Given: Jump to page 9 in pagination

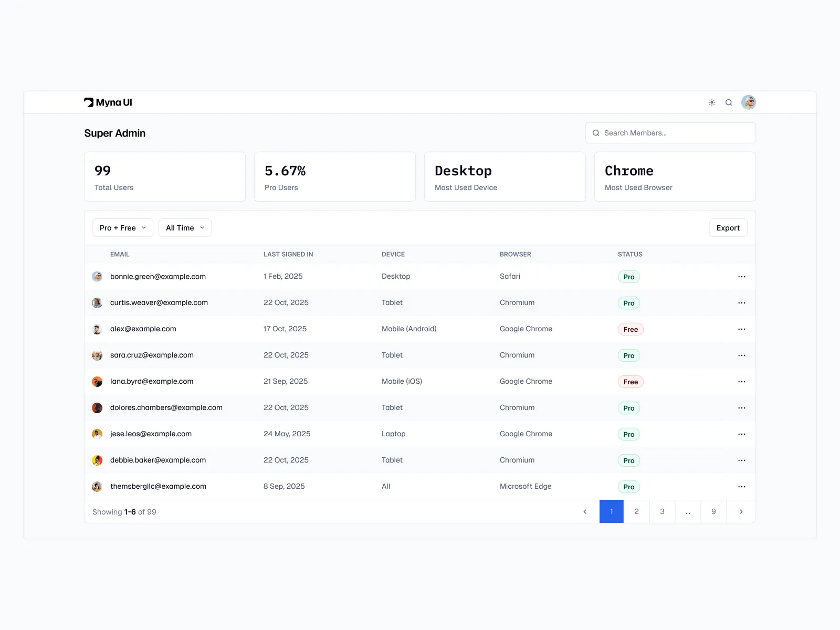Looking at the screenshot, I should click(713, 511).
